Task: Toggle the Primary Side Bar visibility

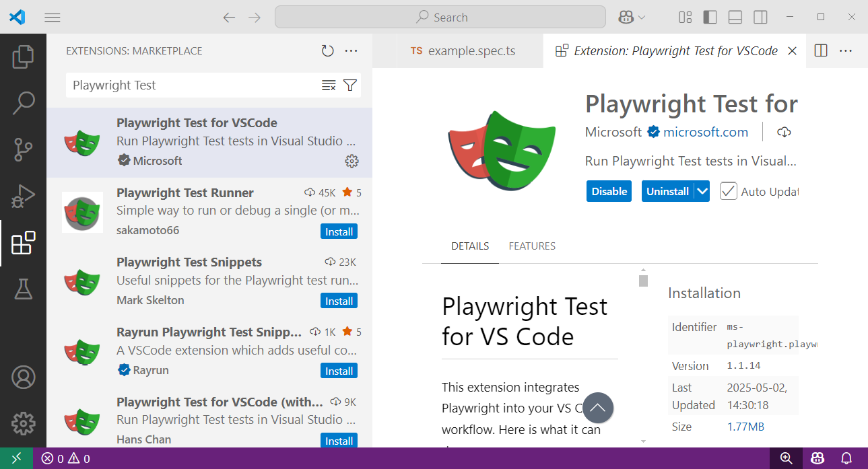Action: coord(710,17)
